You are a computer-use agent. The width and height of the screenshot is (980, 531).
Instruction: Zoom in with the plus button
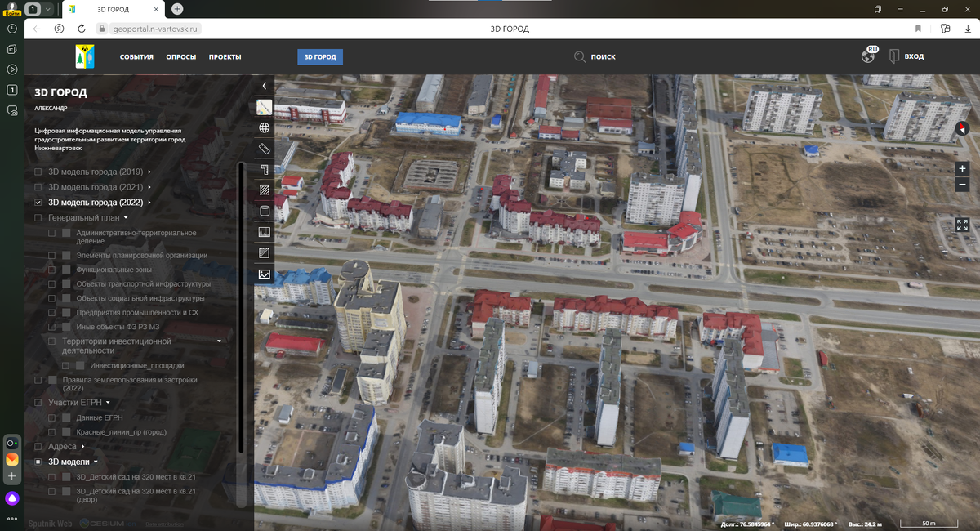(962, 168)
